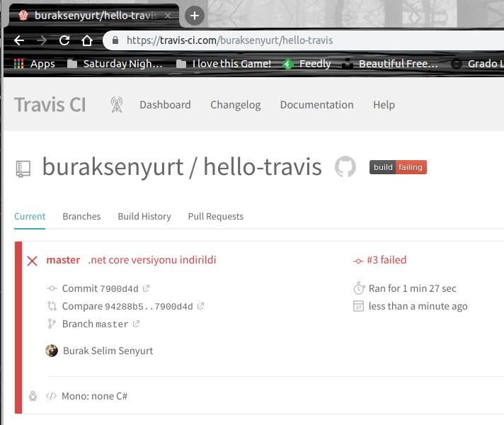Open external link icon beside Branch master
The image size is (504, 425).
click(x=136, y=324)
